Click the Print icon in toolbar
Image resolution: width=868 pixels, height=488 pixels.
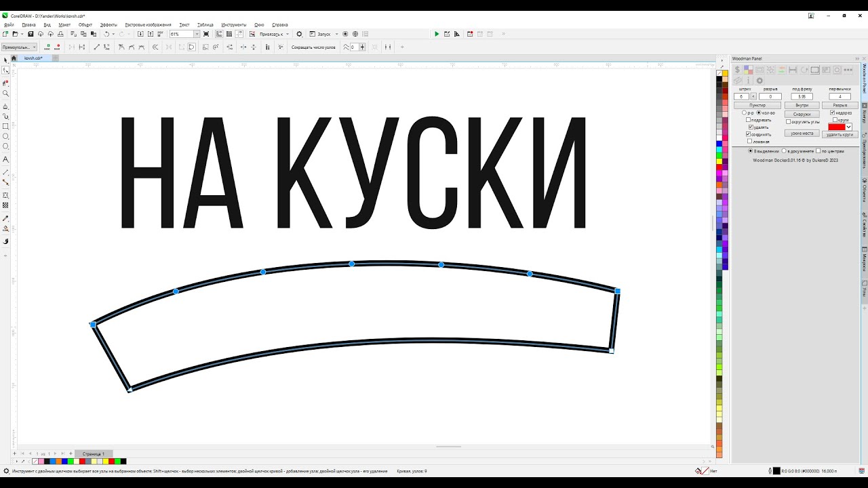60,34
